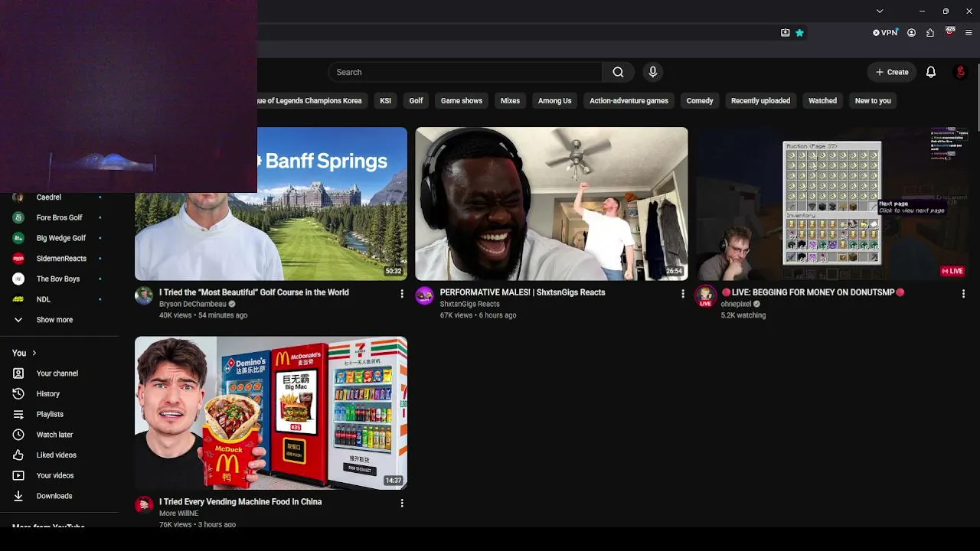Click the Liked videos thumbs-up icon

[x=18, y=455]
